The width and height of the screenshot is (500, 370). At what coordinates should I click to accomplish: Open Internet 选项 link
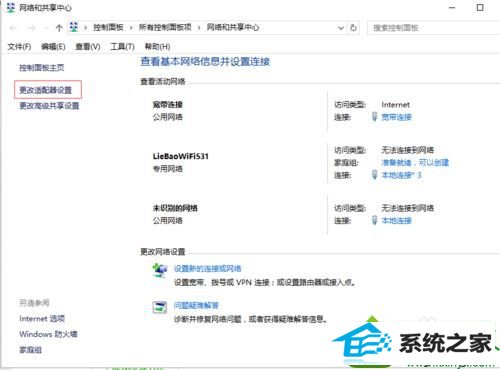(x=42, y=319)
